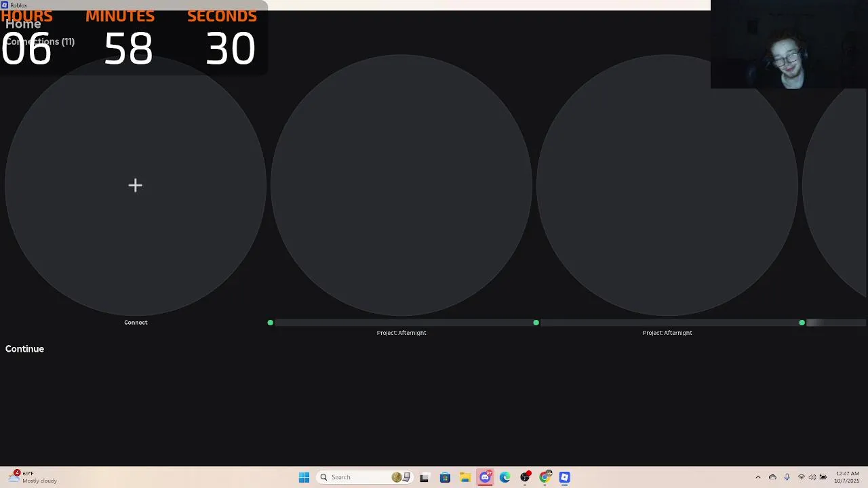Click the Connect label under the first circle
This screenshot has height=488, width=868.
(136, 323)
